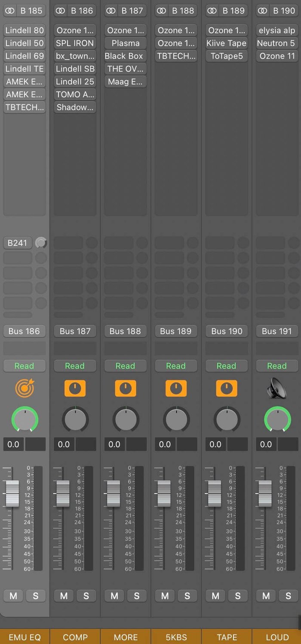Mute the MORE channel
The image size is (301, 644).
114,596
